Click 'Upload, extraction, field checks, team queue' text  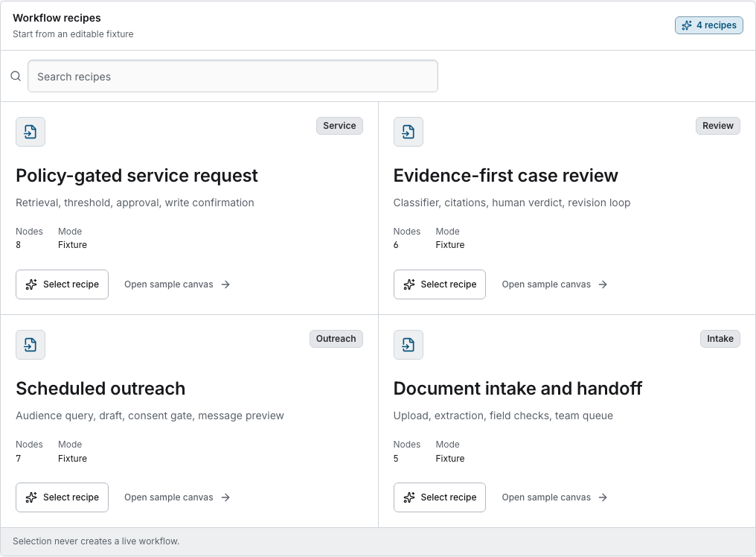point(503,416)
